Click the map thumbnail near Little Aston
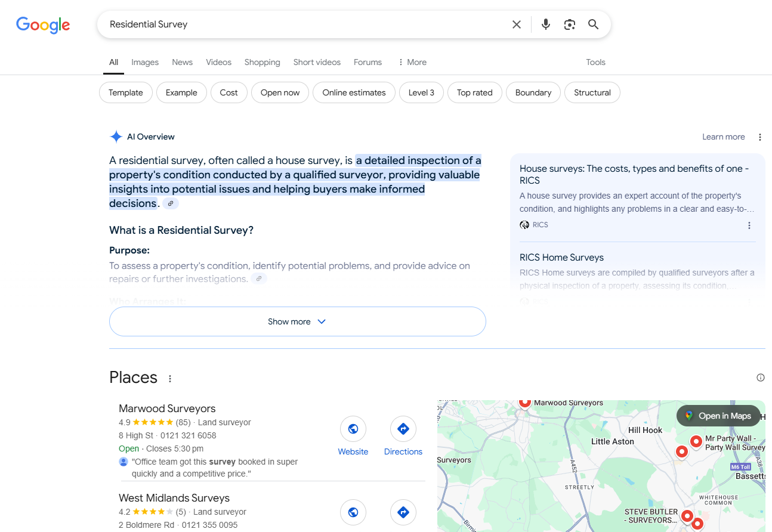This screenshot has width=772, height=532. [601, 466]
